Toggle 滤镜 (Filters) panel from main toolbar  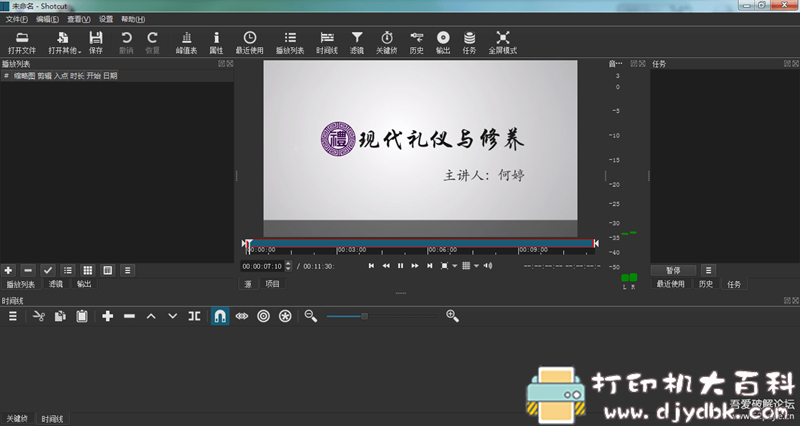pos(357,42)
